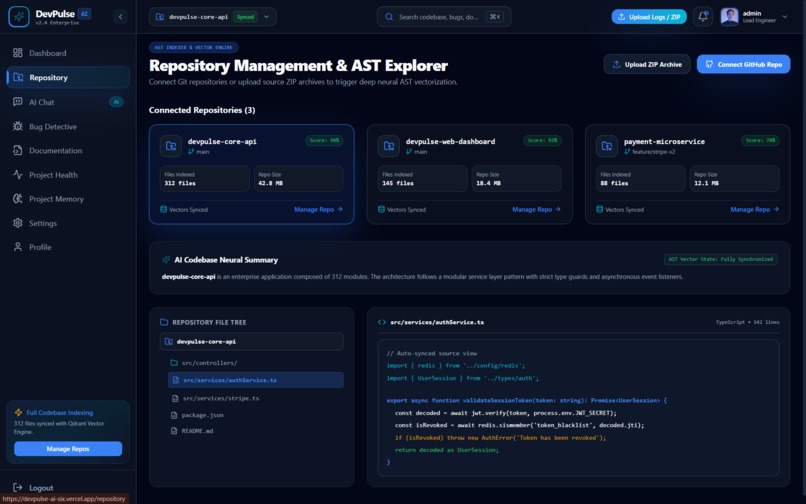This screenshot has width=806, height=504.
Task: Click the Upload Logs / ZIP button
Action: pos(649,17)
